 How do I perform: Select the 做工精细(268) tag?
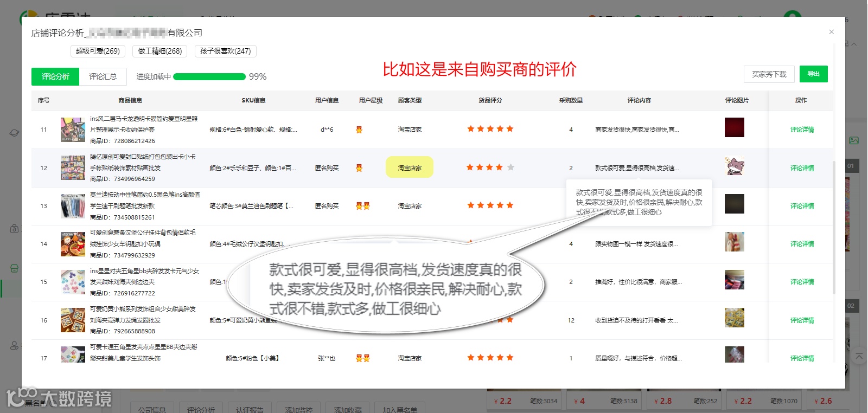point(160,51)
